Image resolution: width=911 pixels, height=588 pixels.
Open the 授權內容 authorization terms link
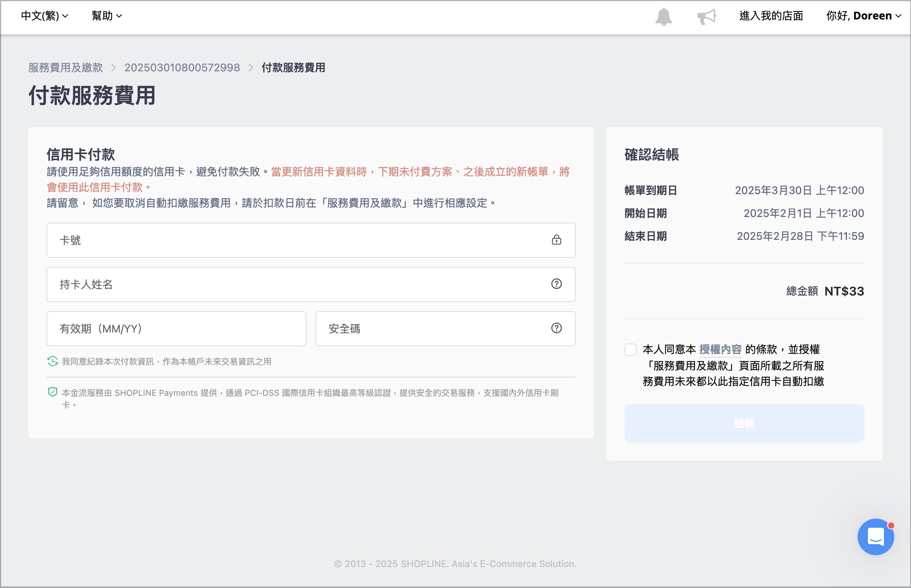point(720,349)
